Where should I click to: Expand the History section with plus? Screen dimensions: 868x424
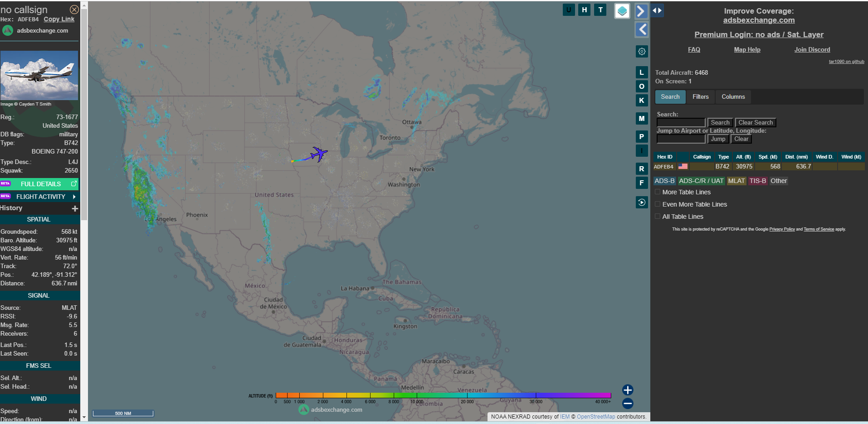coord(75,208)
